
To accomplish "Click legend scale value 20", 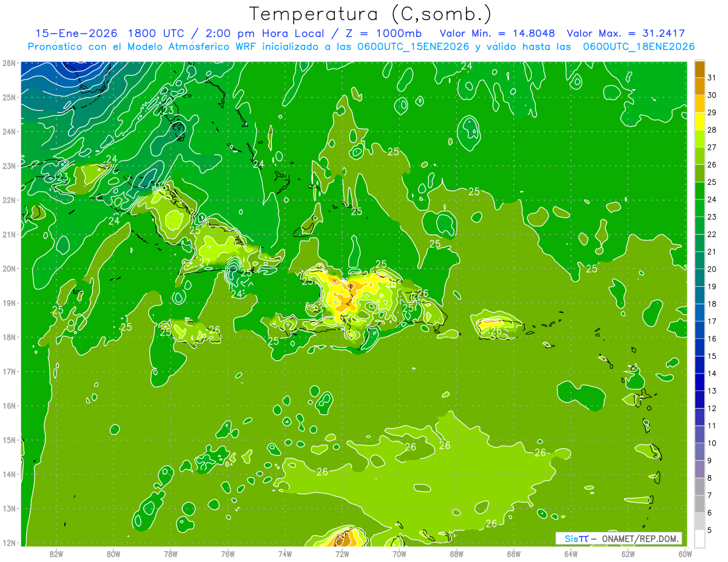I will click(712, 269).
